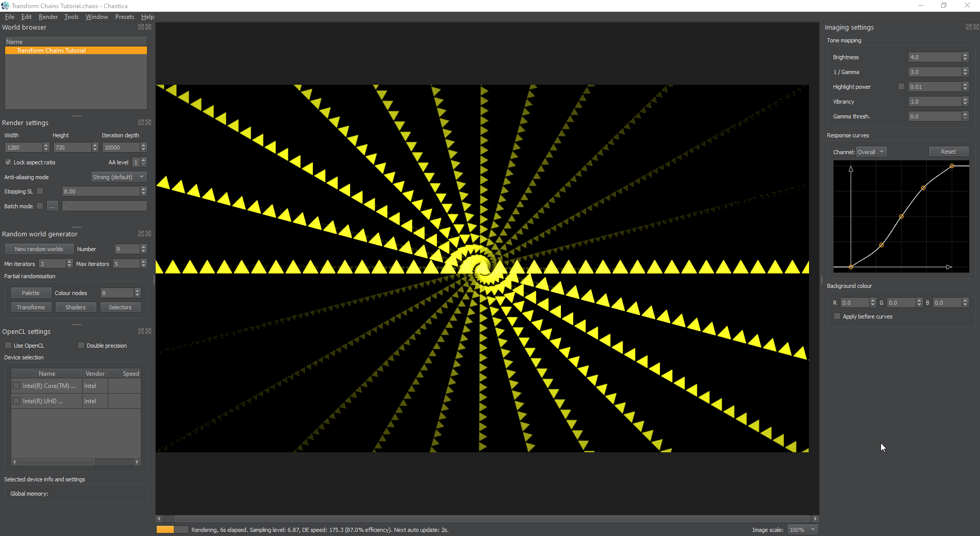Open the Image scale dropdown
This screenshot has height=536, width=980.
click(802, 530)
